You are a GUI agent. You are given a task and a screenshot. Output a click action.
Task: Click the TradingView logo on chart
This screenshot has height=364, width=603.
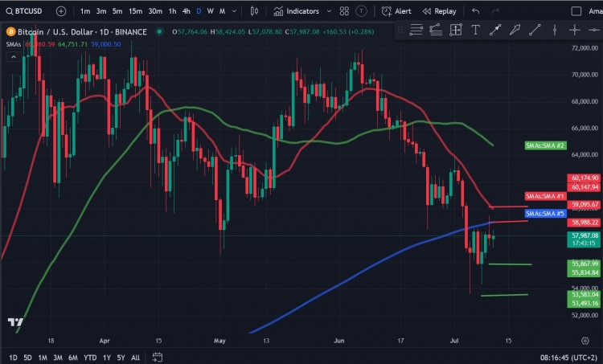pos(15,321)
